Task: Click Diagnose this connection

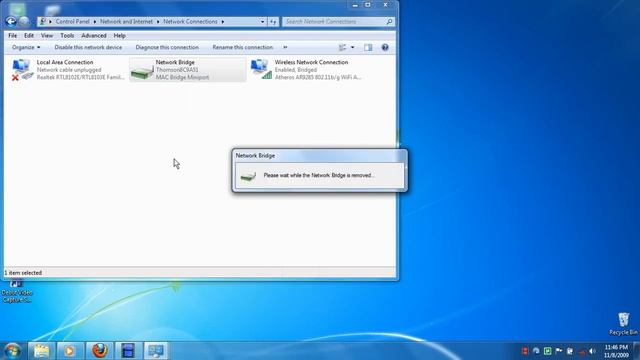Action: (x=167, y=47)
